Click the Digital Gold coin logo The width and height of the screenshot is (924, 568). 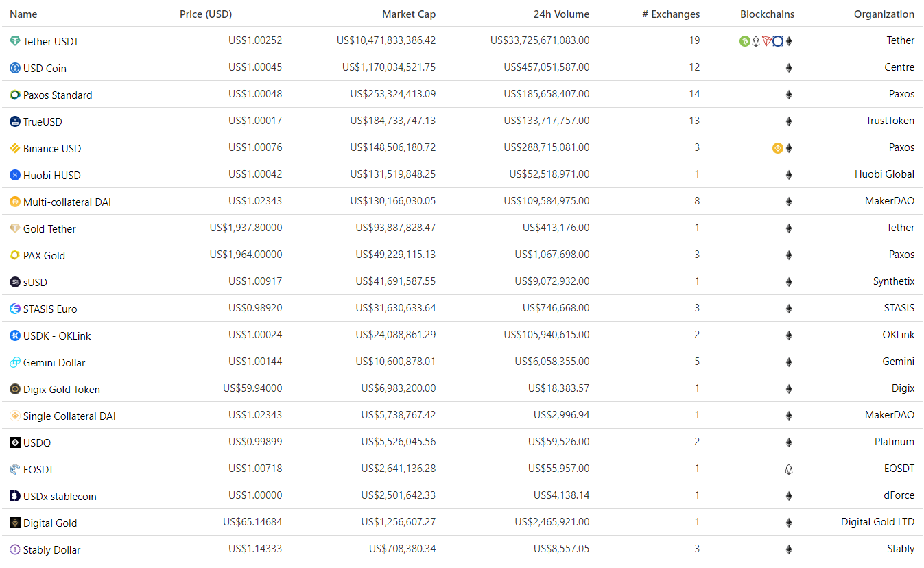coord(15,523)
